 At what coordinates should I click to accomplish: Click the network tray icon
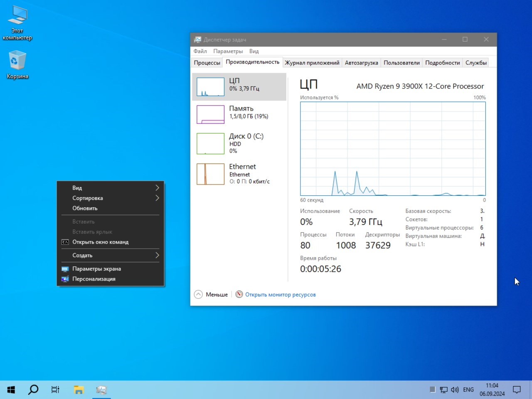(x=444, y=390)
